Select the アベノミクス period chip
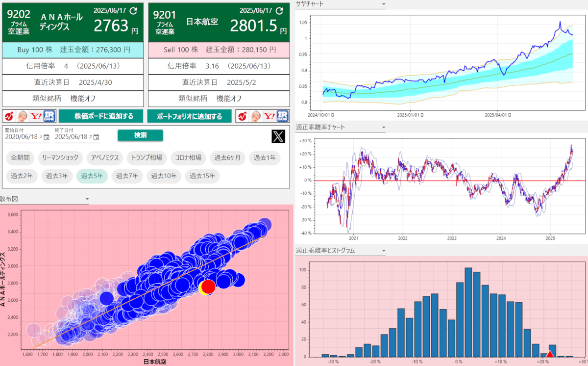This screenshot has width=588, height=366. click(x=105, y=158)
